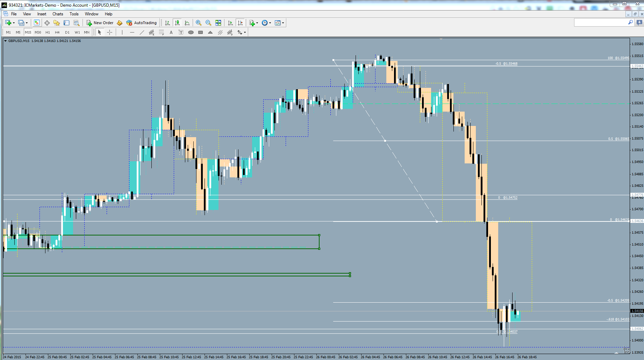Click the search input field
Screen dimensions: 644x360
(x=604, y=22)
